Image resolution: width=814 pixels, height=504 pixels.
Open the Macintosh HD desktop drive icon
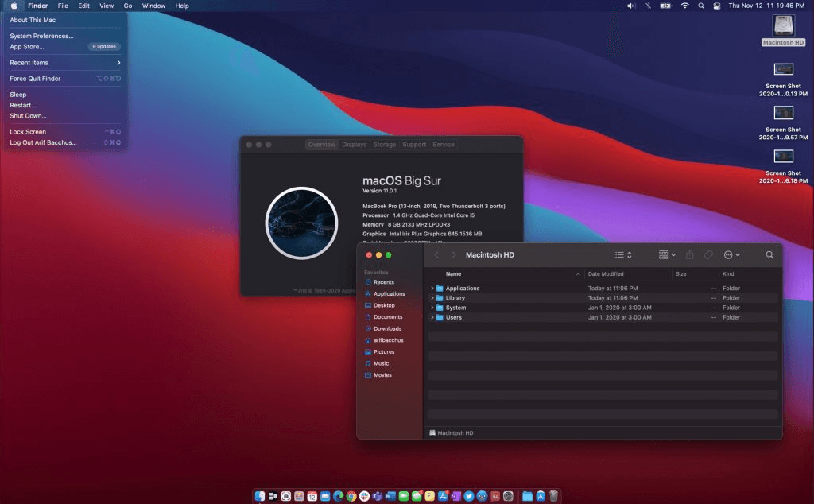783,26
